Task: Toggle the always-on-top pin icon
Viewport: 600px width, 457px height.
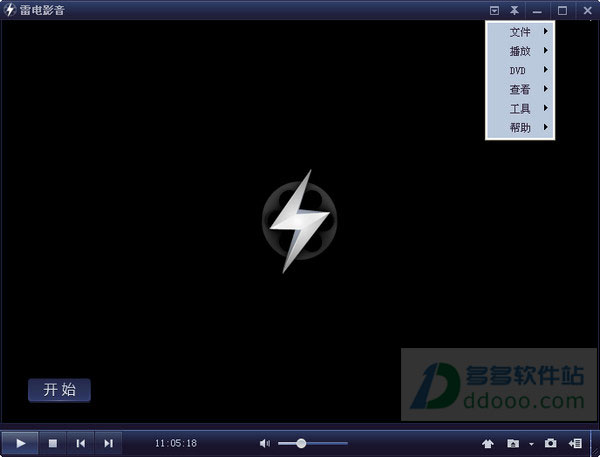Action: (514, 11)
